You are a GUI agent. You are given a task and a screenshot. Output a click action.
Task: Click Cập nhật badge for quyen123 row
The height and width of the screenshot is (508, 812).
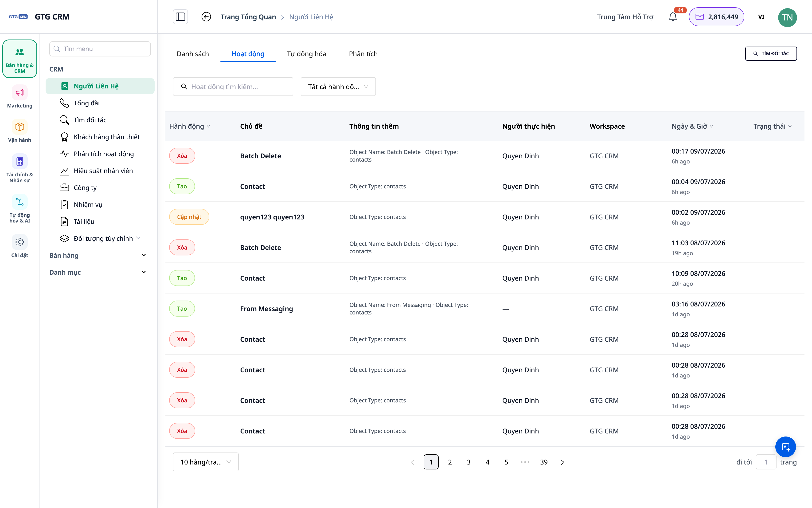189,217
